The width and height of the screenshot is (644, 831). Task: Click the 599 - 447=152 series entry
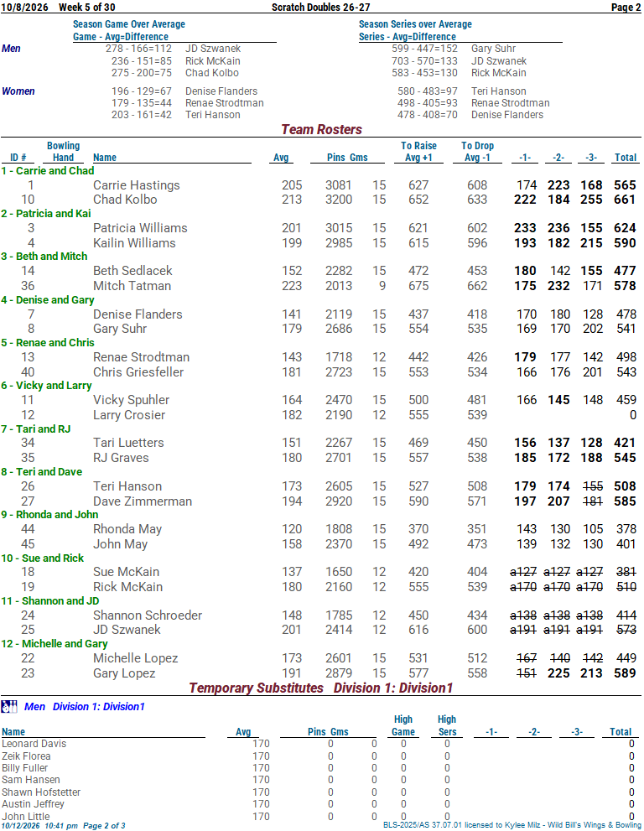[x=424, y=49]
